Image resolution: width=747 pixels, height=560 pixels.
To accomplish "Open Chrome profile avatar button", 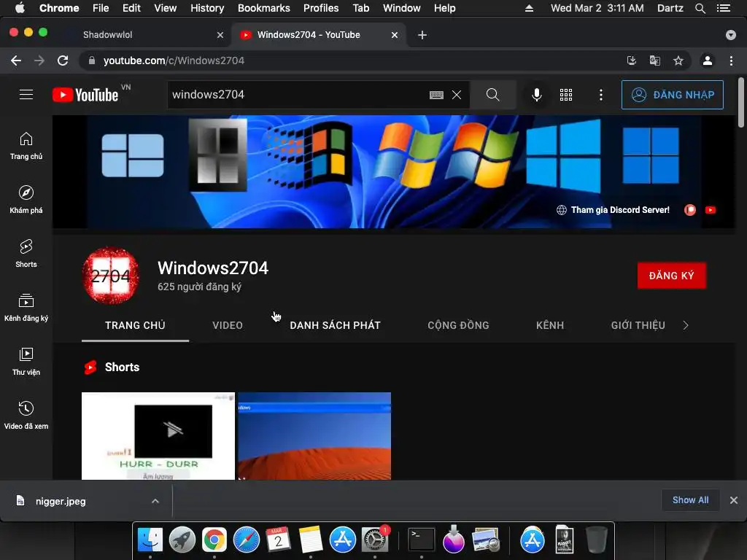I will tap(708, 61).
